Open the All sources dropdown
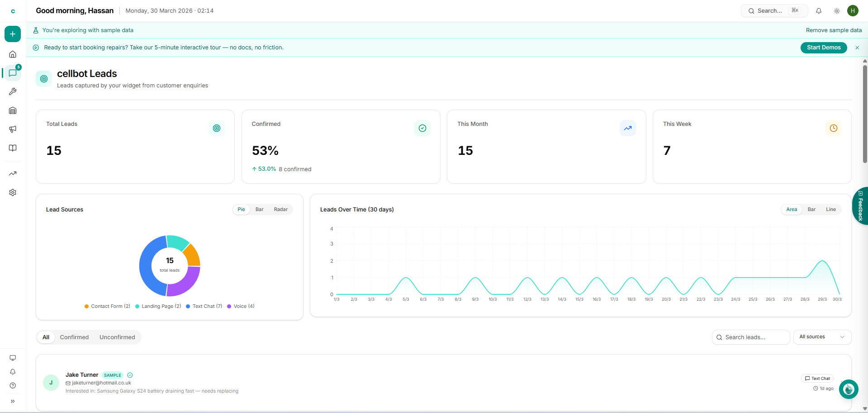Viewport: 868px width, 413px height. pos(822,337)
